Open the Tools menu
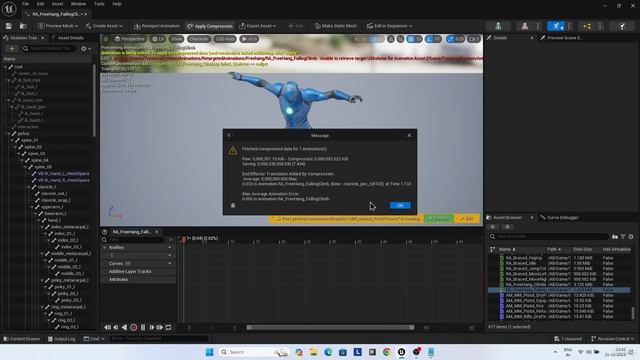The width and height of the screenshot is (640, 360). [x=99, y=4]
